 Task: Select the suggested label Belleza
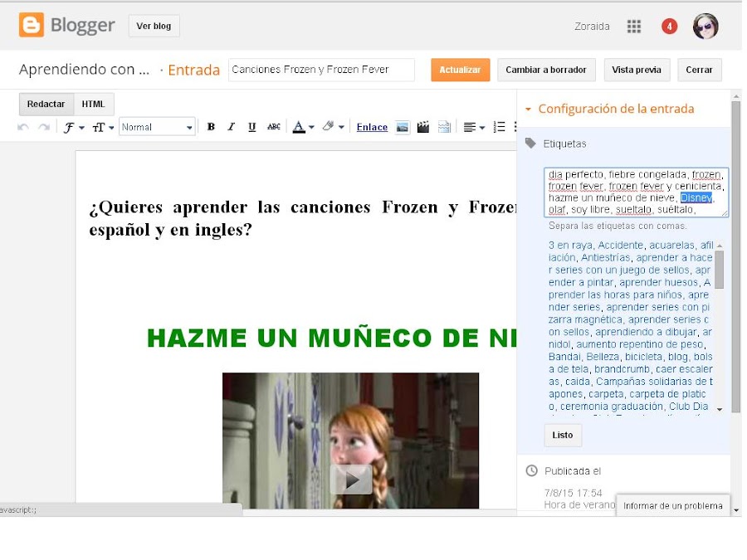click(603, 357)
